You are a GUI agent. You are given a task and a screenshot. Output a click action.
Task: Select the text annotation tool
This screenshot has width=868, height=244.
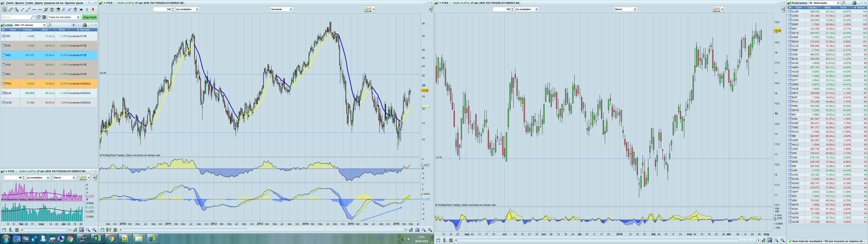(52, 9)
